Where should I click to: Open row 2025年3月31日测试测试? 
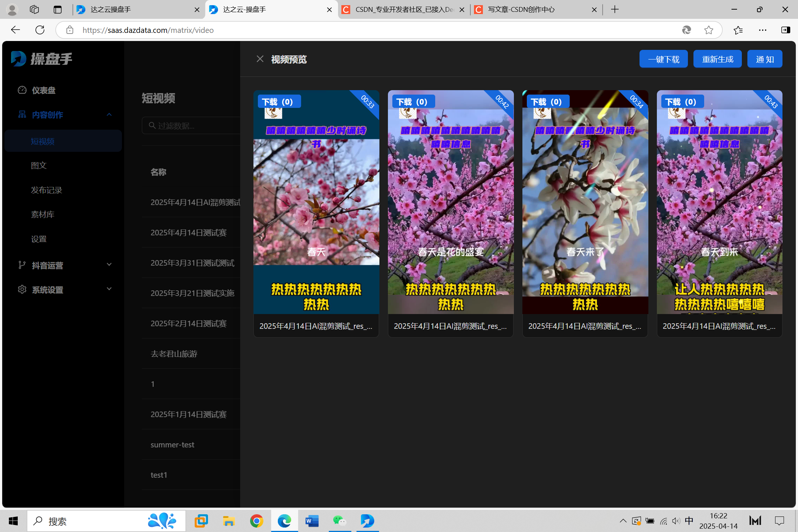click(x=192, y=263)
